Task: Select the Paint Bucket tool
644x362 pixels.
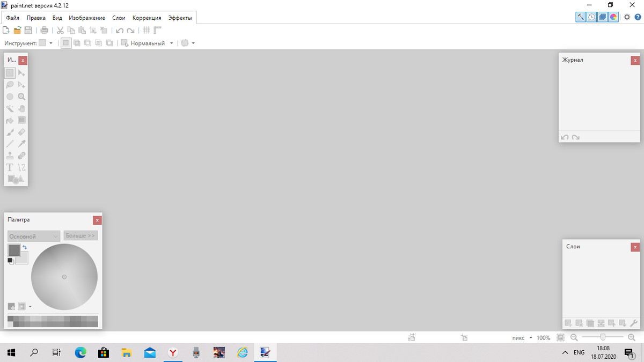Action: pyautogui.click(x=10, y=120)
